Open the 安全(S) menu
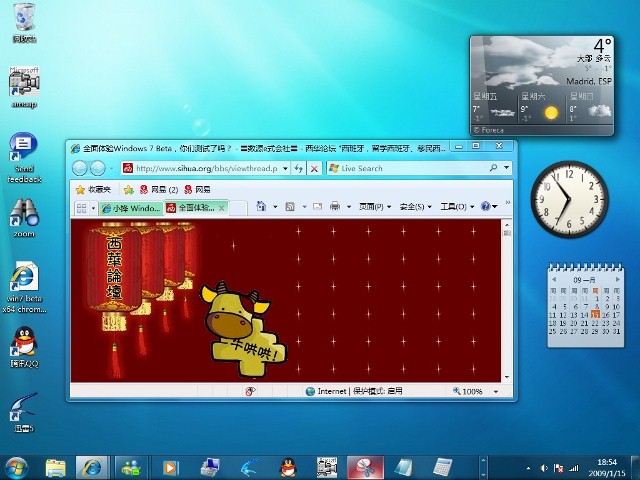Image resolution: width=640 pixels, height=480 pixels. click(415, 207)
